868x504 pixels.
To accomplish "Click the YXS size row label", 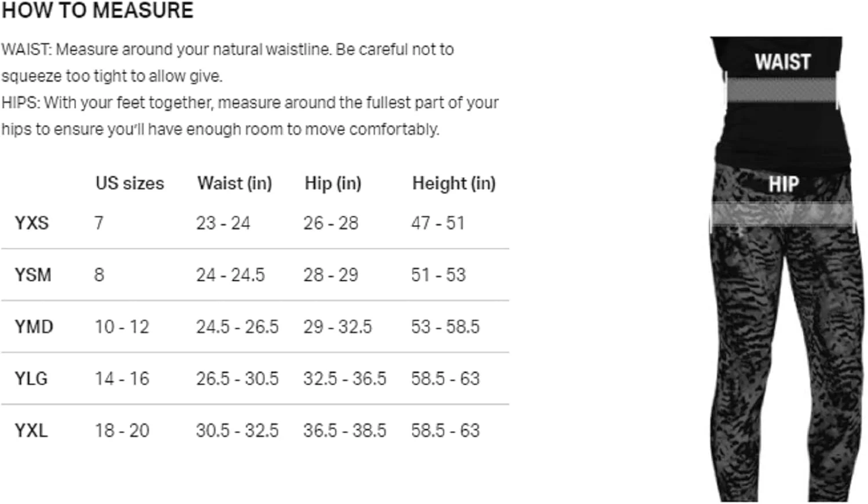I will 32,223.
